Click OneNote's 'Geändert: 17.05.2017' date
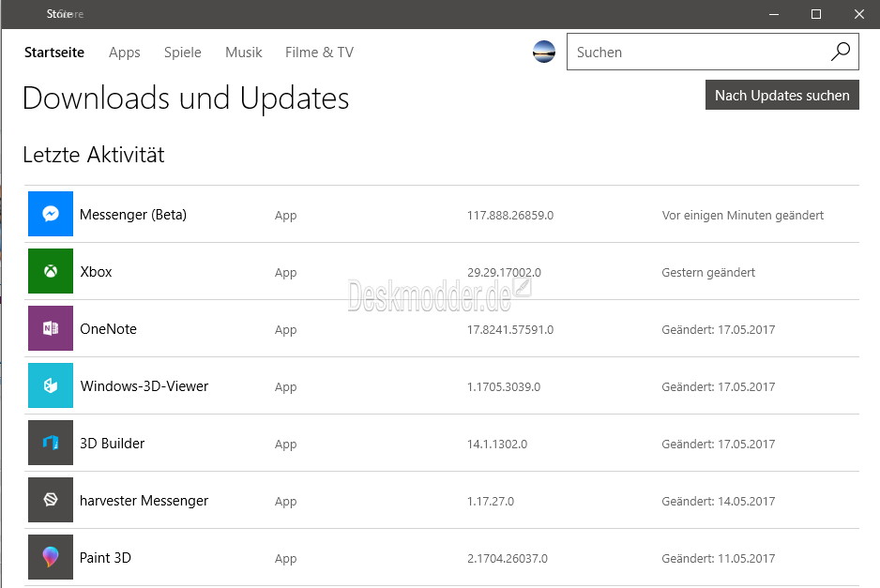The width and height of the screenshot is (880, 588). (x=719, y=330)
